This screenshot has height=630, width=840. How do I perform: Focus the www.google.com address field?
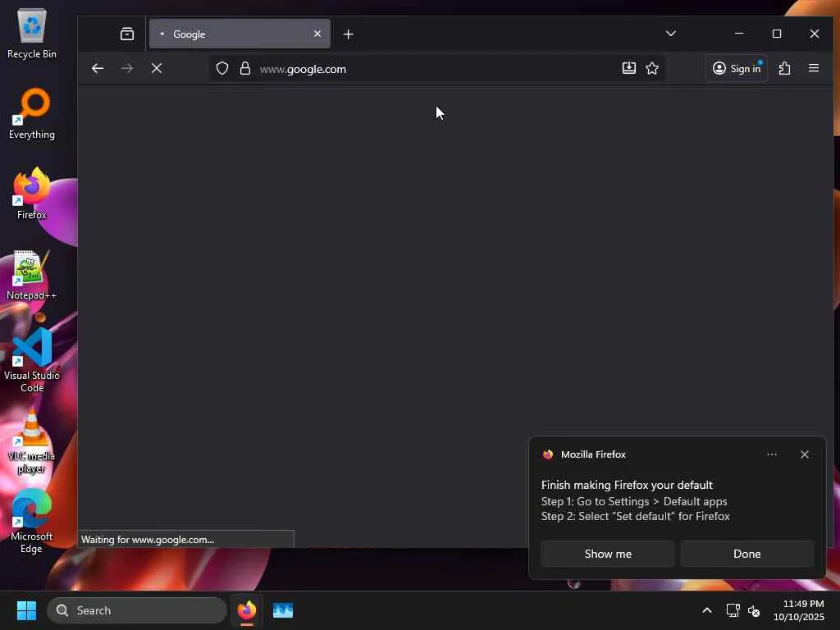click(x=436, y=69)
